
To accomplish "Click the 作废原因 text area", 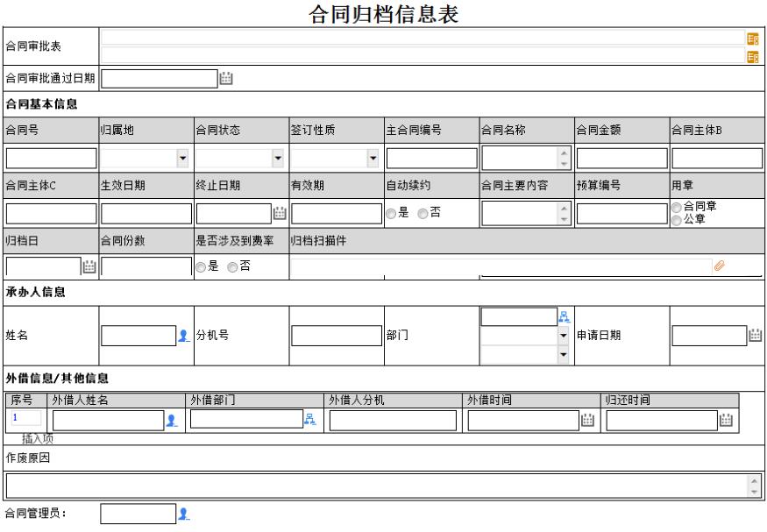I will pos(384,486).
